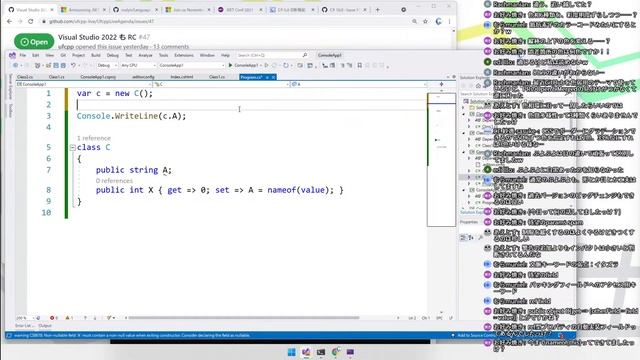Click Chrome icon on taskbar

click(336, 352)
